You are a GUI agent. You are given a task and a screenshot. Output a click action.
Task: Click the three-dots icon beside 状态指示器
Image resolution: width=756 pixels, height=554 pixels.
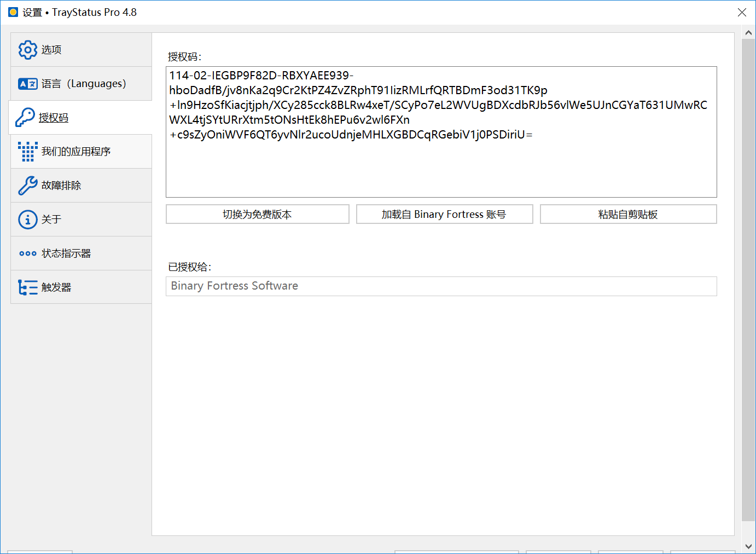(28, 253)
